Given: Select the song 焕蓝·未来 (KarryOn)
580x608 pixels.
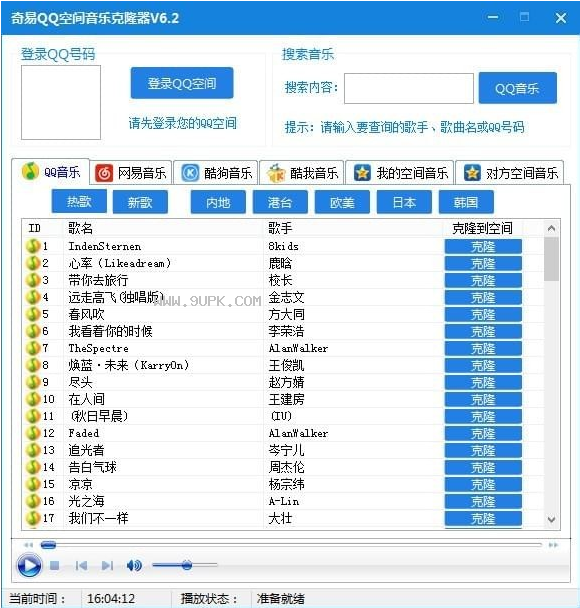Looking at the screenshot, I should pos(129,365).
